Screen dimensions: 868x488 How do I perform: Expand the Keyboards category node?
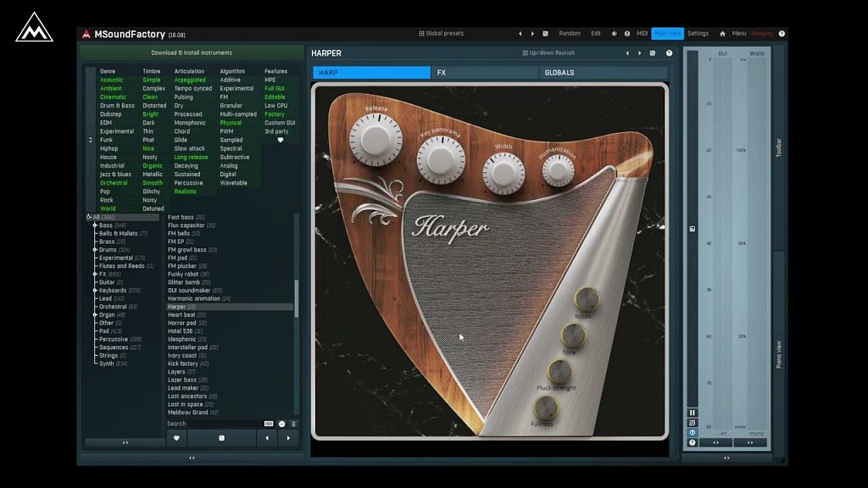tap(95, 291)
